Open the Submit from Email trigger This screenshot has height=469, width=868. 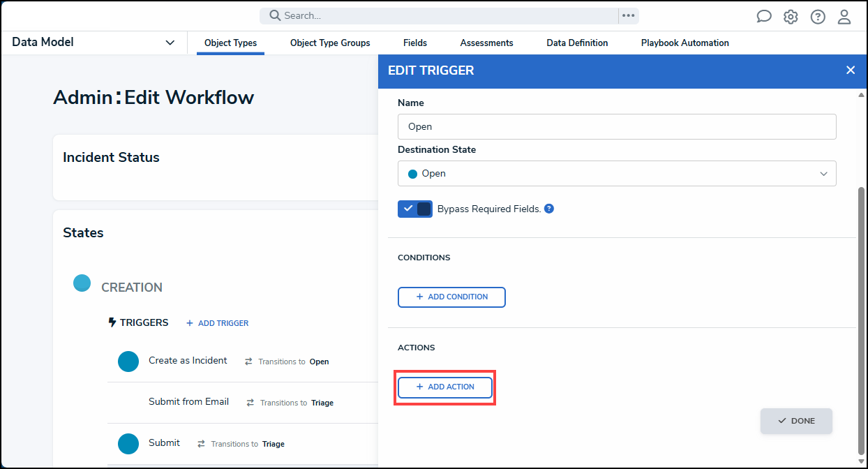188,401
